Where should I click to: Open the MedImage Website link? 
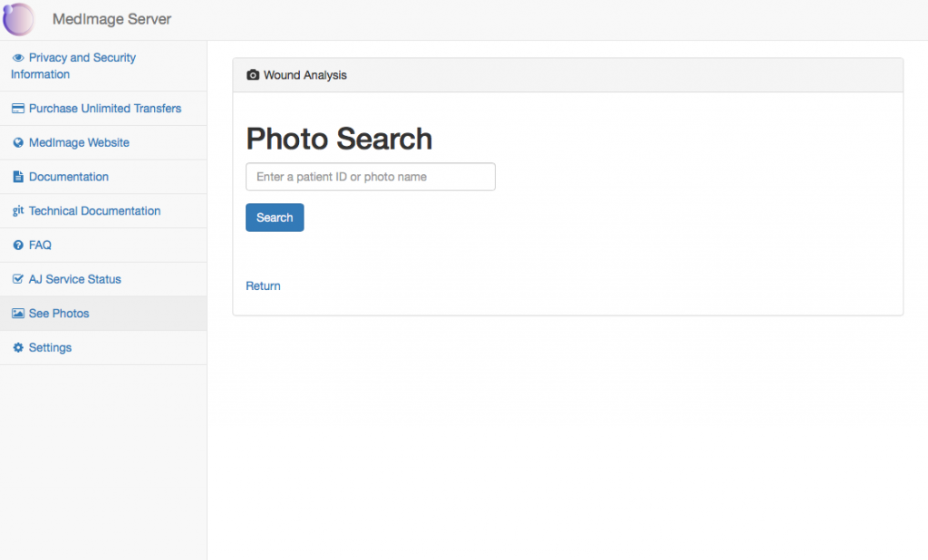tap(81, 142)
